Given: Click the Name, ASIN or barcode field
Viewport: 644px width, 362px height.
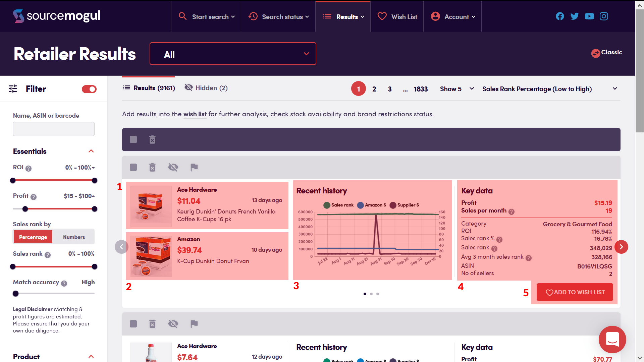Looking at the screenshot, I should point(54,129).
